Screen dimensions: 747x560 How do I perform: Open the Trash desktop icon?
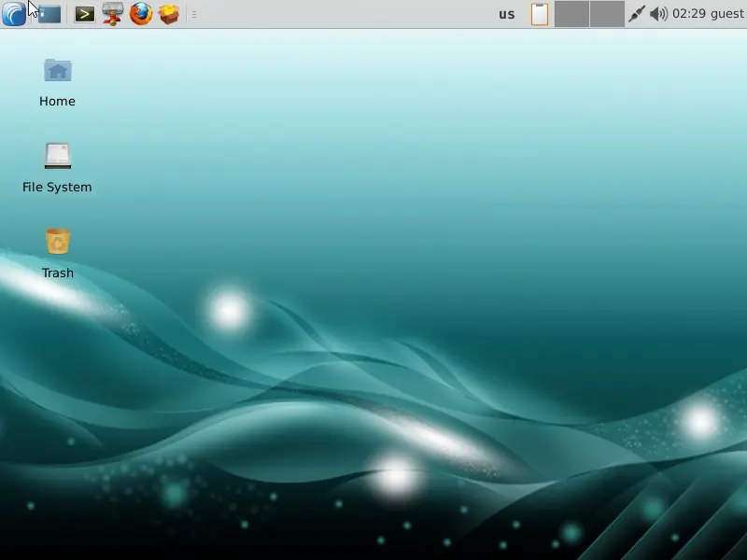pyautogui.click(x=58, y=242)
